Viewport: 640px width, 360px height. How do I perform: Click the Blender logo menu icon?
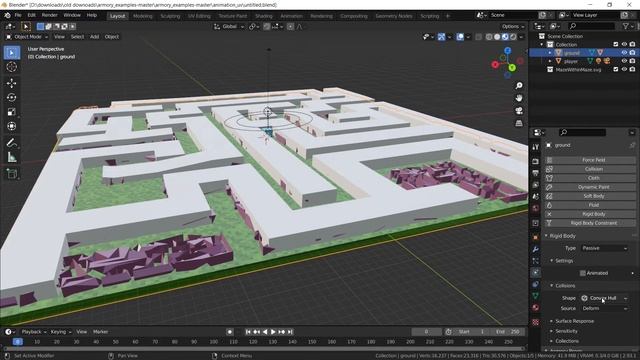click(7, 15)
